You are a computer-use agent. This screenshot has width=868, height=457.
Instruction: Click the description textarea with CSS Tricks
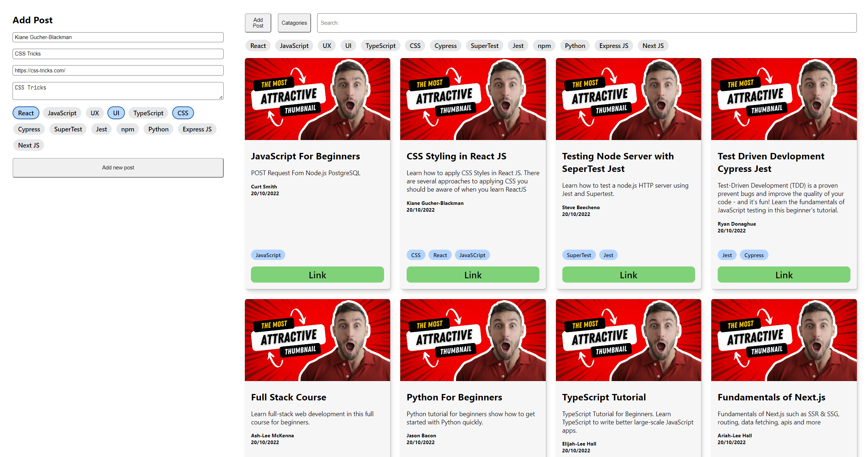[118, 91]
